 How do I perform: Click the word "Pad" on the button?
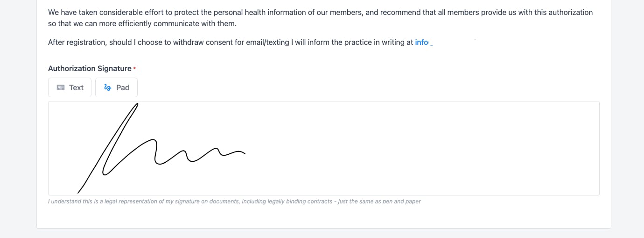[x=123, y=87]
